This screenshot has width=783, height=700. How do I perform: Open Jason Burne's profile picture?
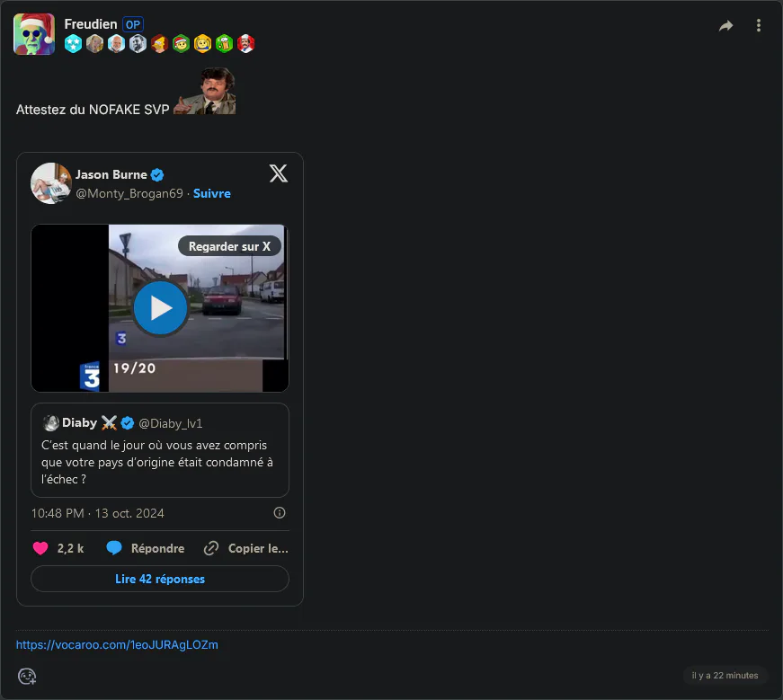tap(51, 183)
